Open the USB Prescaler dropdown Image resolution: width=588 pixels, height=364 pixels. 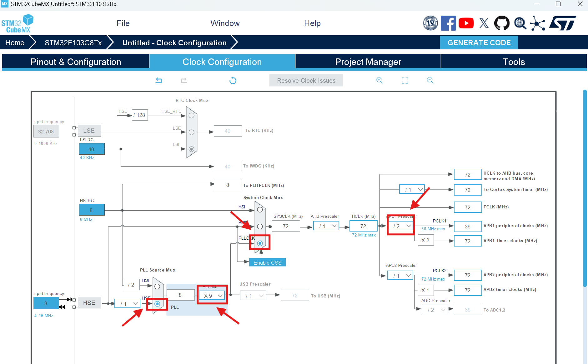(x=253, y=296)
